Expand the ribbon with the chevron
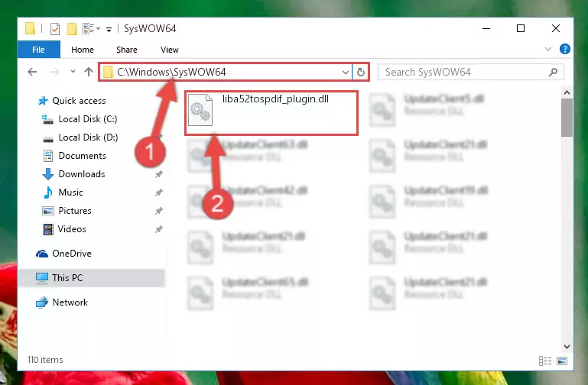 pos(548,49)
